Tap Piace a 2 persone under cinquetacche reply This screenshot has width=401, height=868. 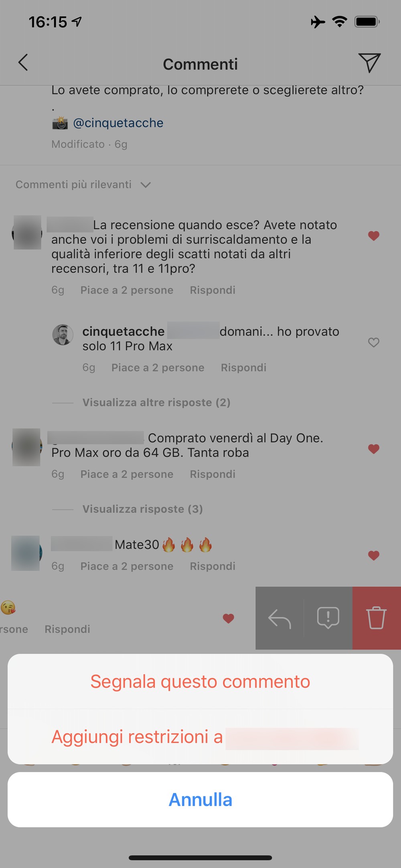click(158, 367)
